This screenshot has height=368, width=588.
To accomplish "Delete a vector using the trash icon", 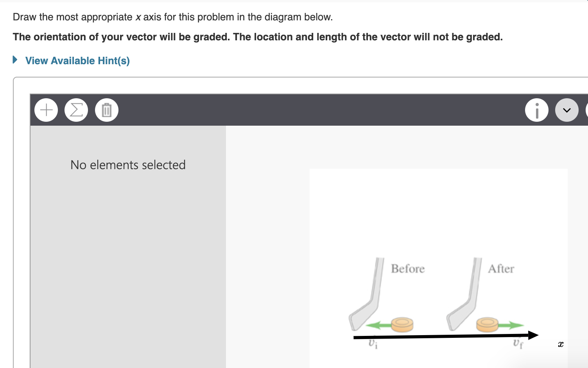I will [106, 110].
